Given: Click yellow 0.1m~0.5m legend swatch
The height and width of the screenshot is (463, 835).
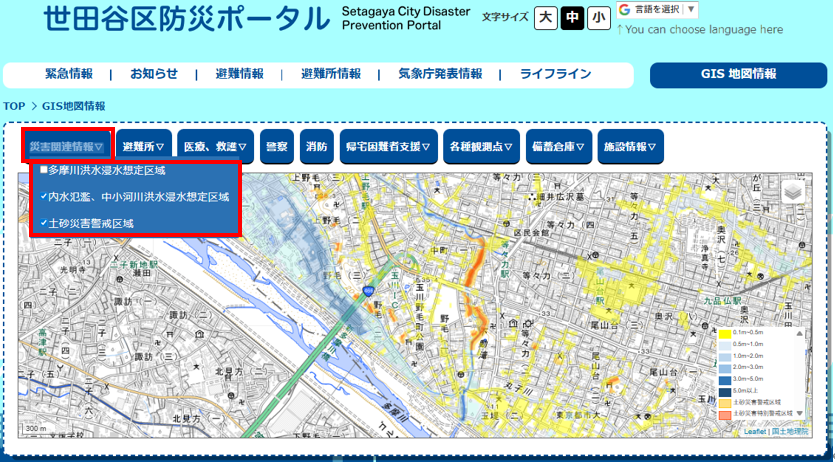Looking at the screenshot, I should pyautogui.click(x=725, y=334).
